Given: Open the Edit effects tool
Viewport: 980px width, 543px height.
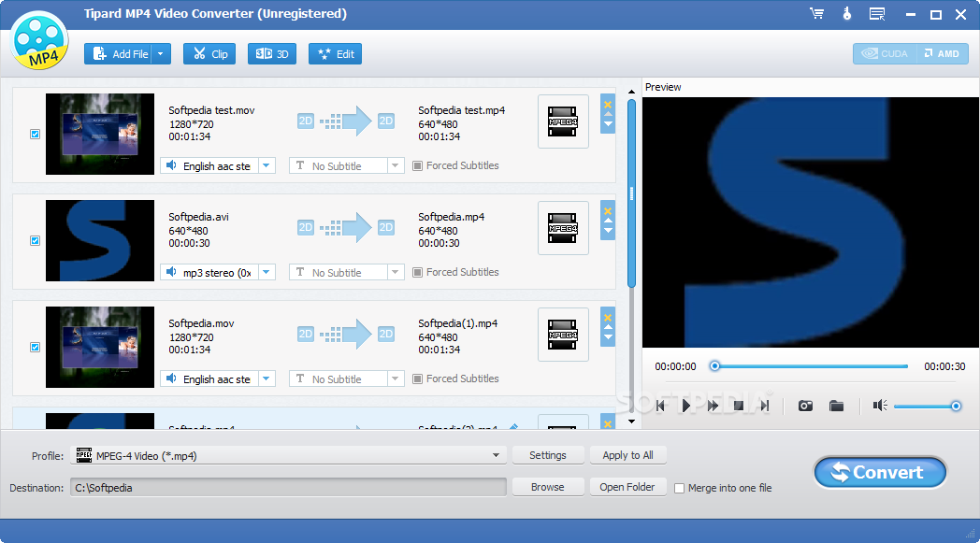Looking at the screenshot, I should tap(336, 53).
